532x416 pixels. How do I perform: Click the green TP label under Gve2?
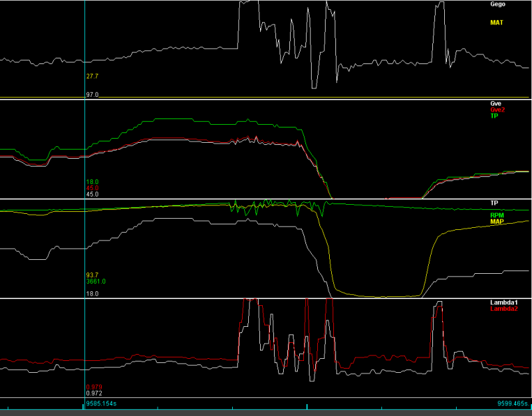[494, 116]
